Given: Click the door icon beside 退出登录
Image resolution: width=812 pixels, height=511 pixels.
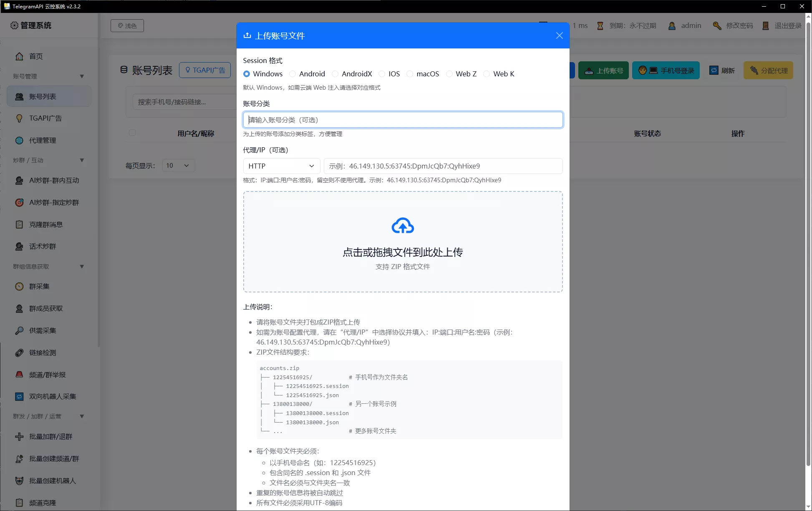Looking at the screenshot, I should click(x=765, y=26).
